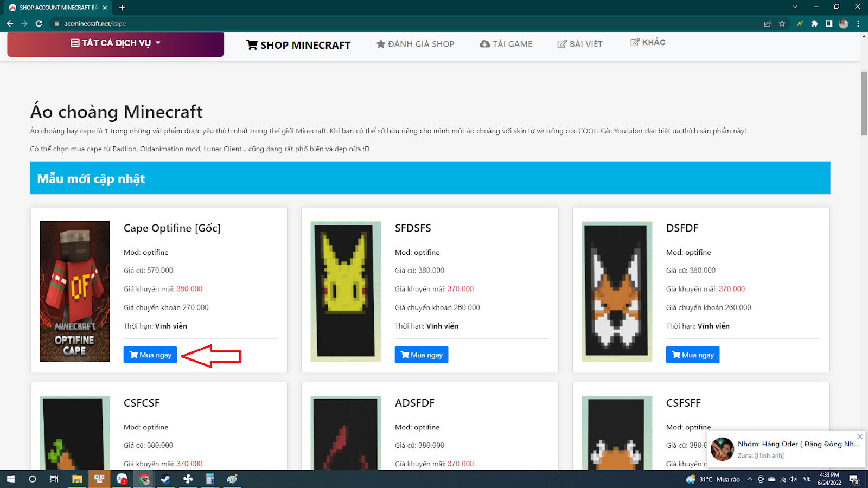Open the weather widget showing 31°C
This screenshot has height=488, width=868.
[713, 479]
